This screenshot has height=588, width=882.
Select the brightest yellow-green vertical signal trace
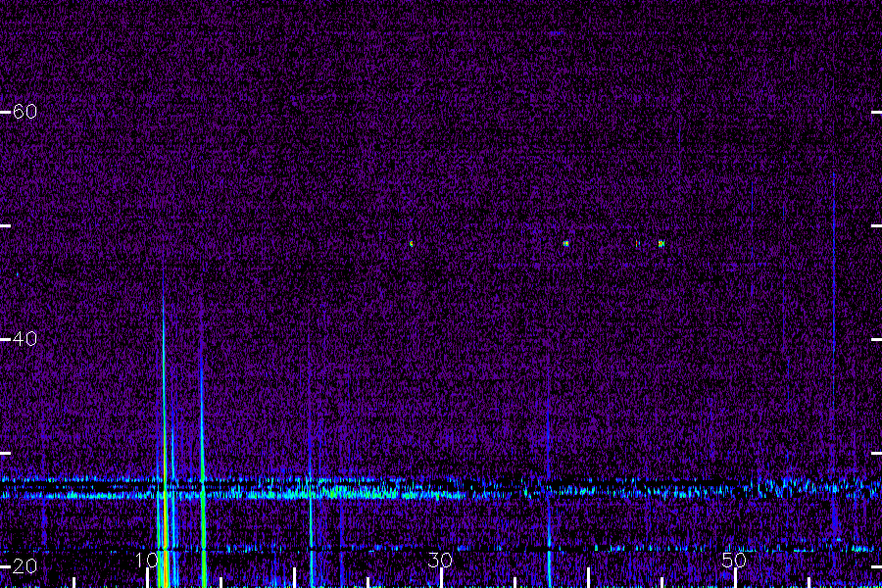pos(165,439)
